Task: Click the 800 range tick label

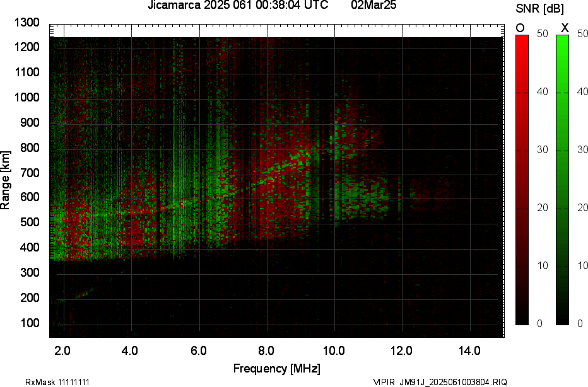Action: point(30,147)
